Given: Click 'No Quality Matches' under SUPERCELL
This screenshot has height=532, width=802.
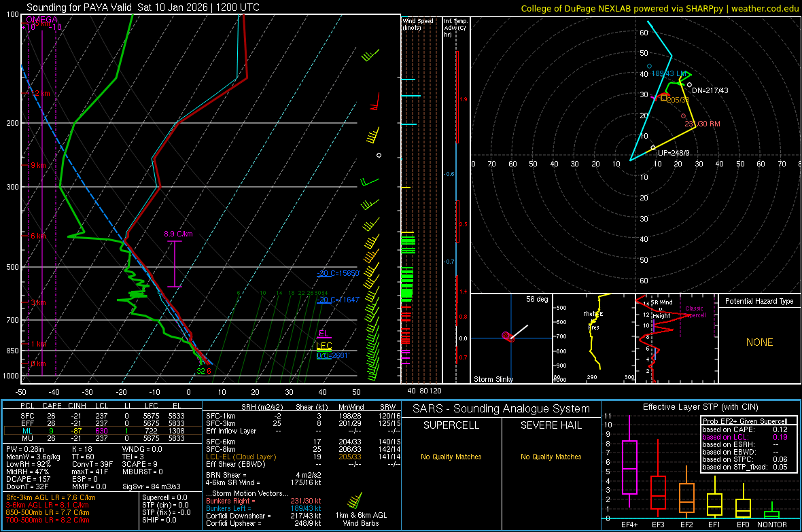Looking at the screenshot, I should [x=451, y=457].
